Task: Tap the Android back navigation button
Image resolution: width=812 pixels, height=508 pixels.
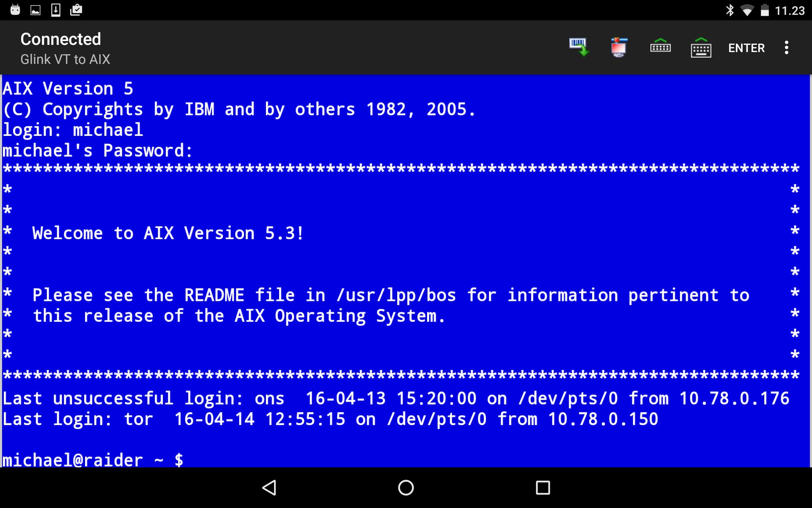Action: 269,488
